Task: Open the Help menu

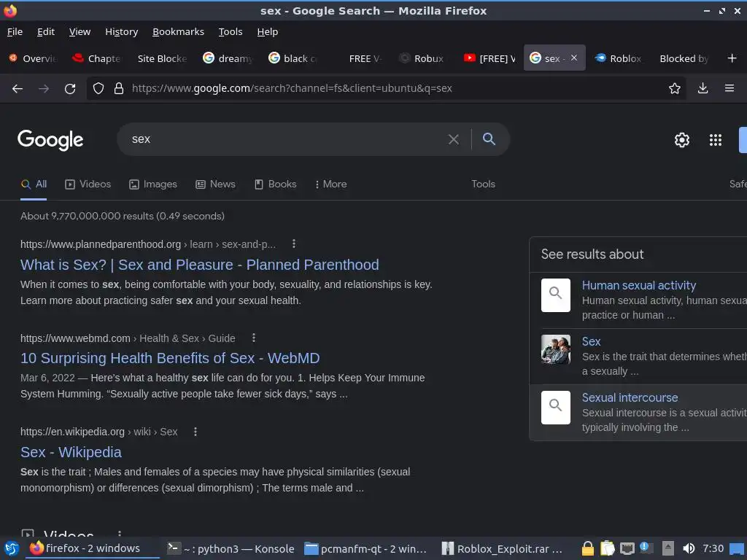Action: tap(267, 32)
